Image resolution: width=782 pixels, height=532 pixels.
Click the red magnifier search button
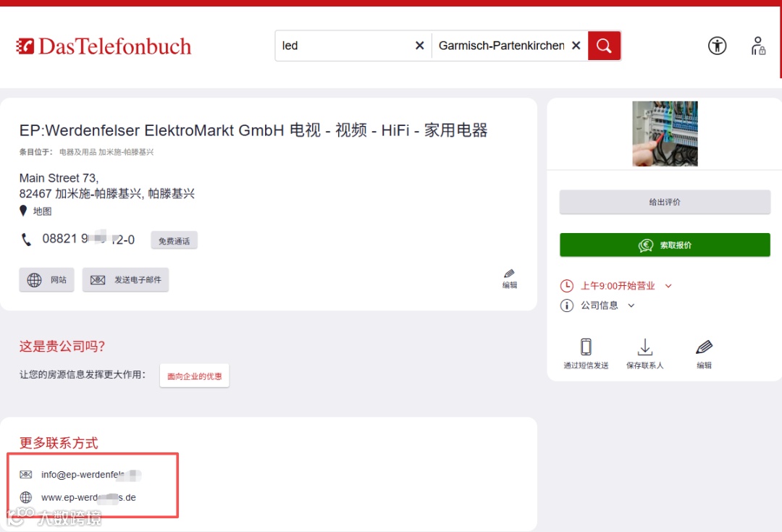[x=604, y=46]
